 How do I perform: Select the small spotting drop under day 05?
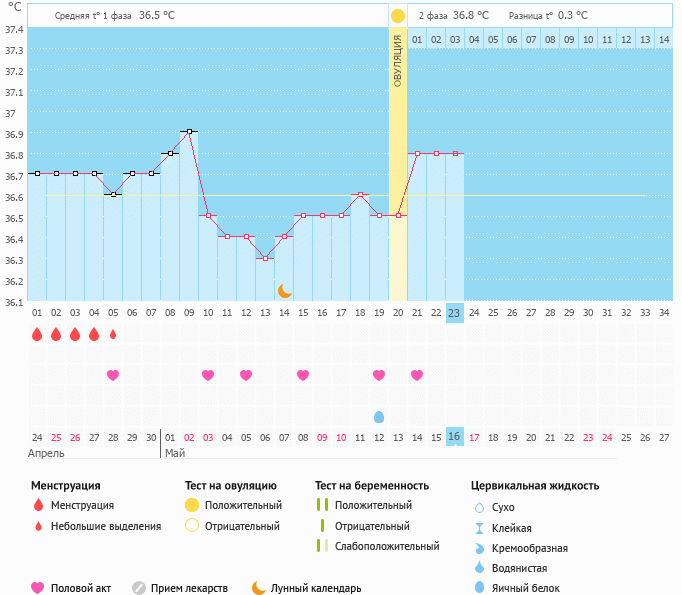[x=113, y=334]
